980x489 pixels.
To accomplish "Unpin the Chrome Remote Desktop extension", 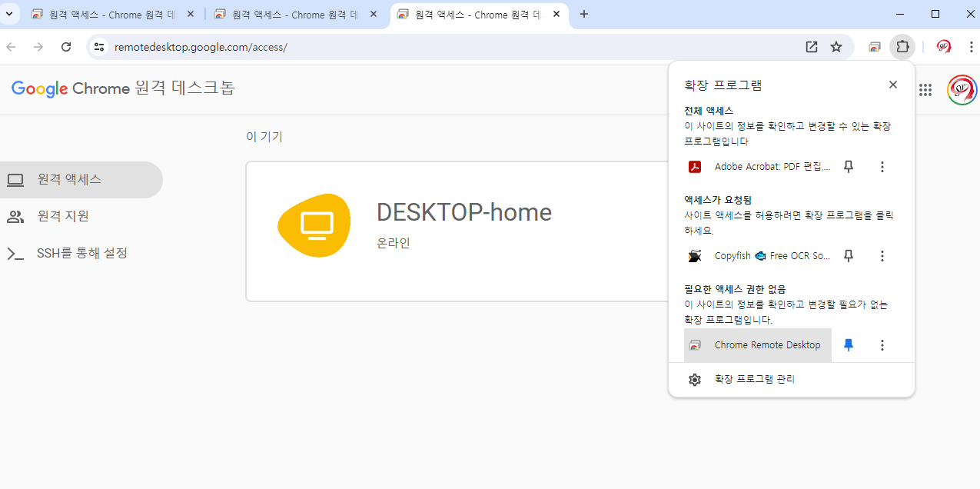I will click(x=849, y=345).
